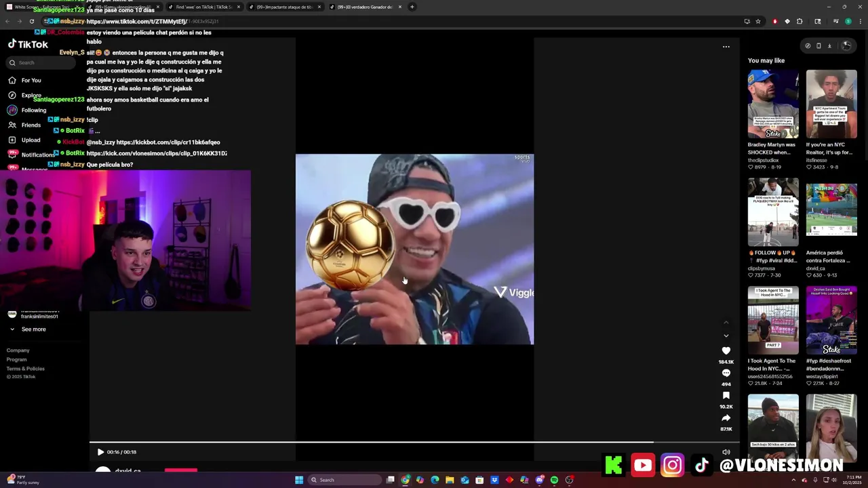Open América perdió contra Fortaleza thumbnail

[x=831, y=212]
